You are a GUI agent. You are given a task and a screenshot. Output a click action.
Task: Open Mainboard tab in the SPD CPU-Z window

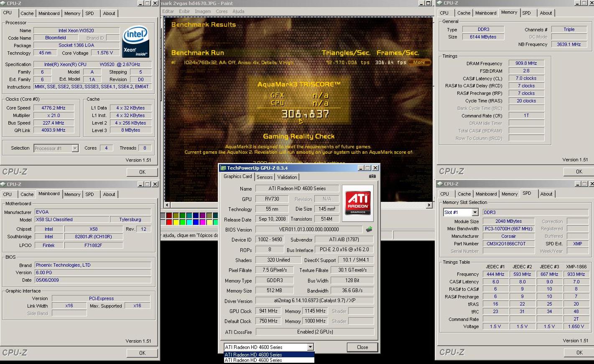[486, 194]
